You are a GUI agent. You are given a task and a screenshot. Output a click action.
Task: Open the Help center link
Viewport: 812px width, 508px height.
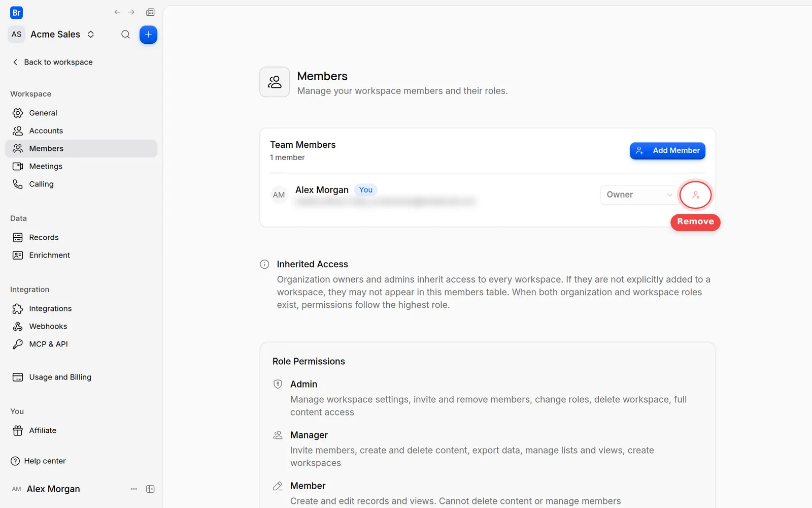click(x=38, y=461)
